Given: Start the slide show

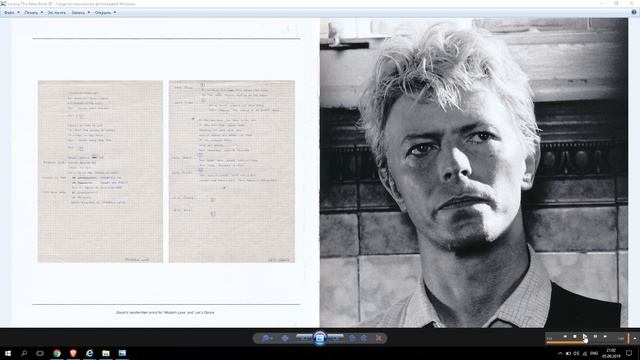Looking at the screenshot, I should tap(320, 338).
